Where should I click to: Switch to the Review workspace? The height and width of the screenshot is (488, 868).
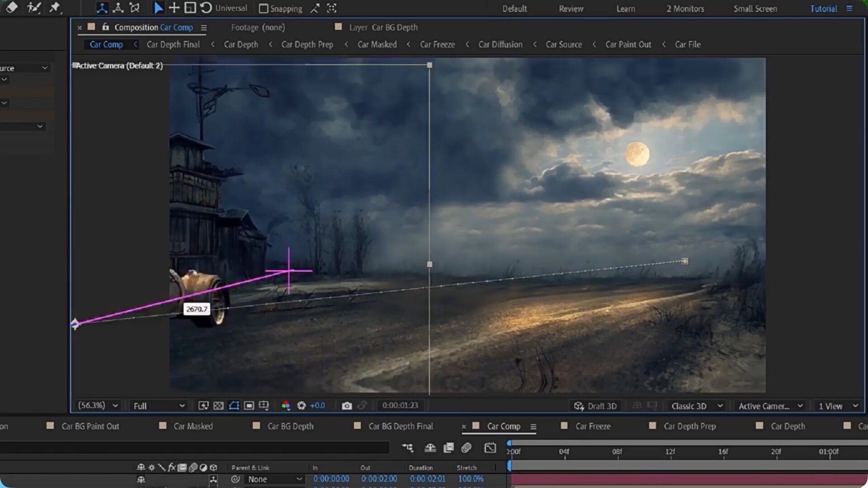[571, 9]
